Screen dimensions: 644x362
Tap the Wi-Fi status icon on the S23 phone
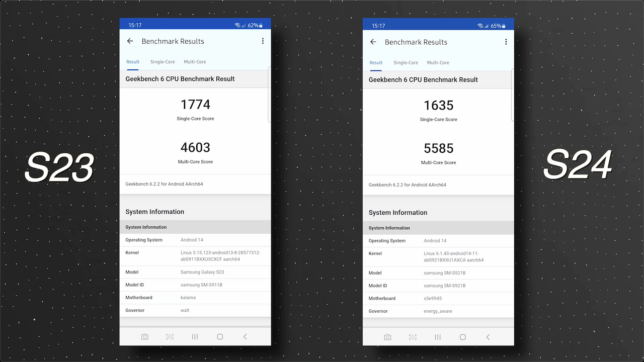coord(237,25)
